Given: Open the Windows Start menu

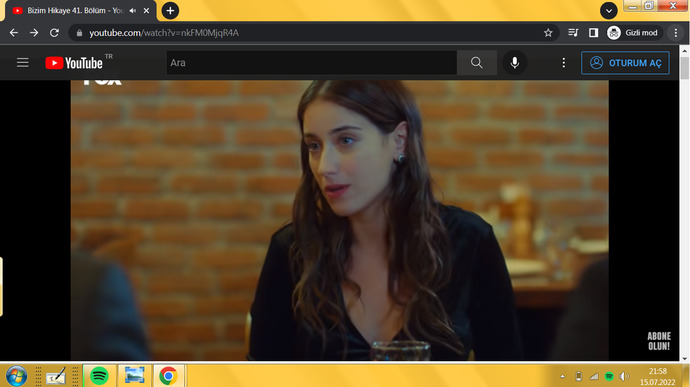Looking at the screenshot, I should point(17,376).
